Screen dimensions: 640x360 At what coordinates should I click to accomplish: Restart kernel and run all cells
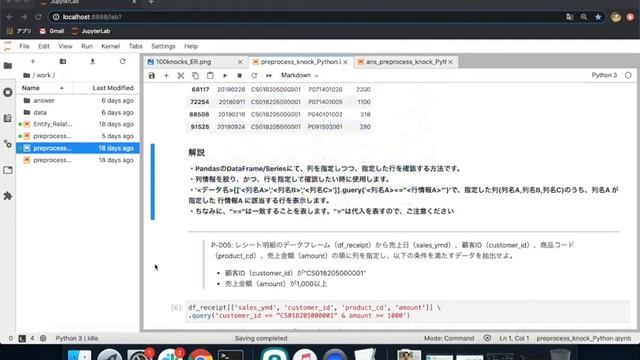pyautogui.click(x=269, y=76)
